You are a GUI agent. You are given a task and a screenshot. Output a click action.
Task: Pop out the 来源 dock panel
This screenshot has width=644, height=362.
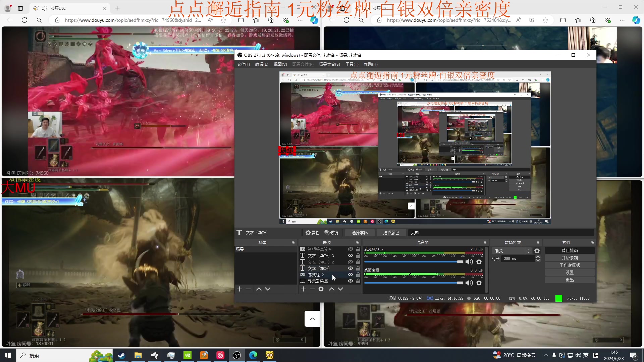coord(357,242)
